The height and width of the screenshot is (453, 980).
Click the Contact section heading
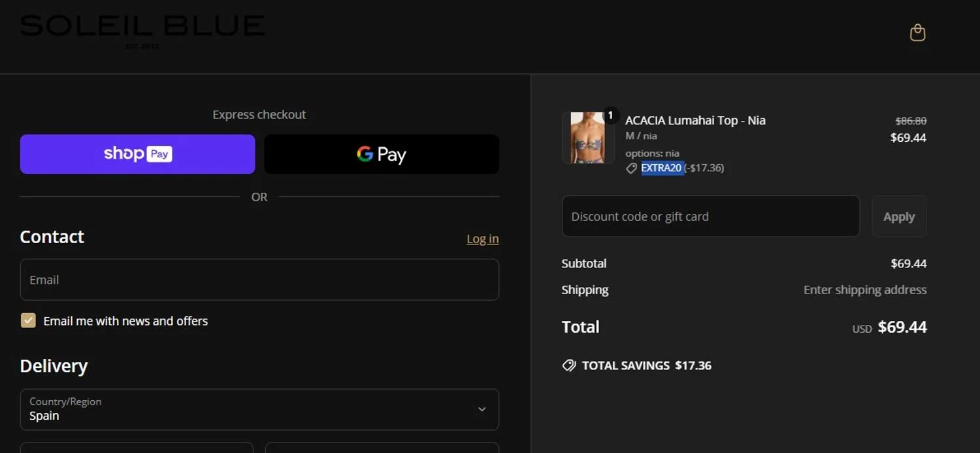(x=52, y=237)
